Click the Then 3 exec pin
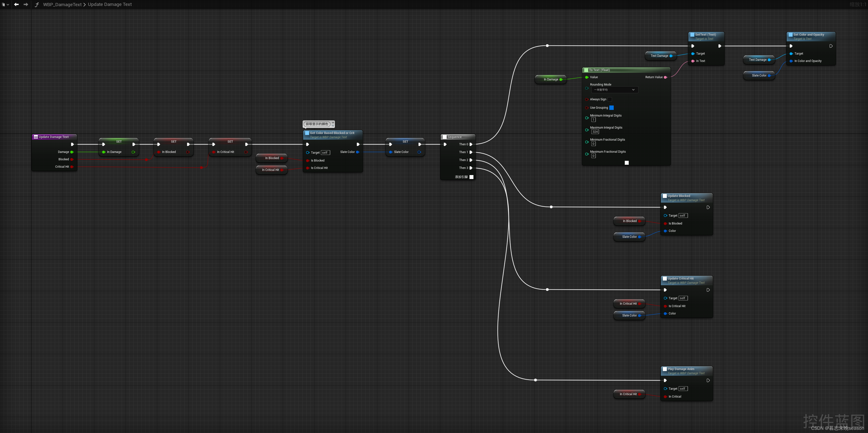The image size is (868, 433). (471, 168)
